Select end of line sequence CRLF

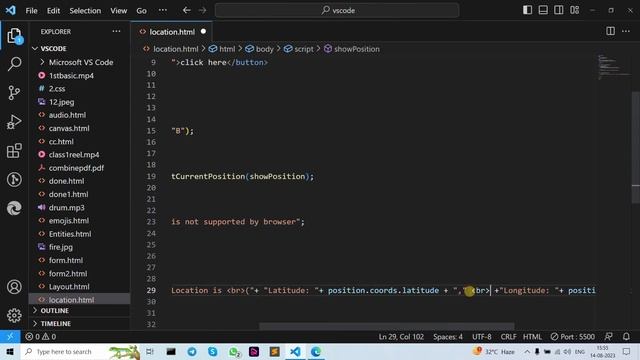click(x=508, y=337)
